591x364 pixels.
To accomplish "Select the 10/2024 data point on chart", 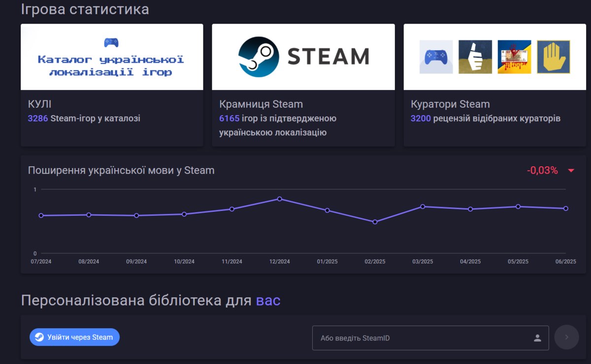I will (184, 214).
